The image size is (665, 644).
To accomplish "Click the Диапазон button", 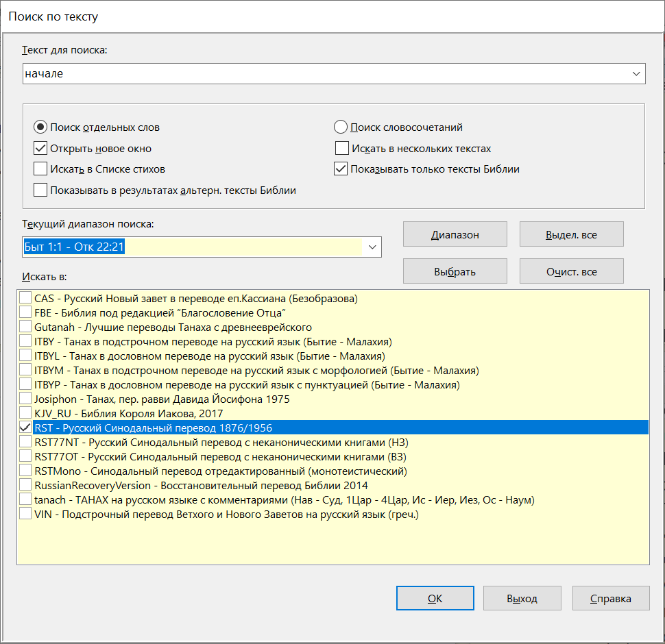I will (x=455, y=234).
